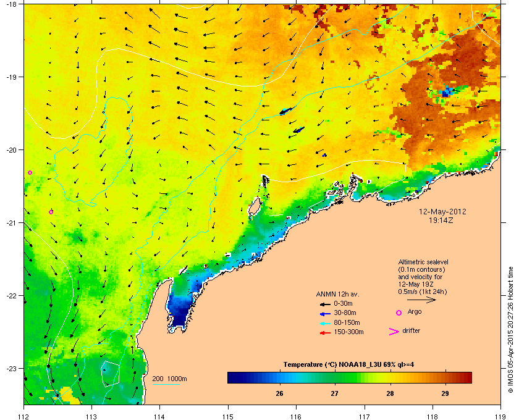This screenshot has width=519, height=420.
Task: Click the longitude axis label '119'
Action: pos(501,417)
